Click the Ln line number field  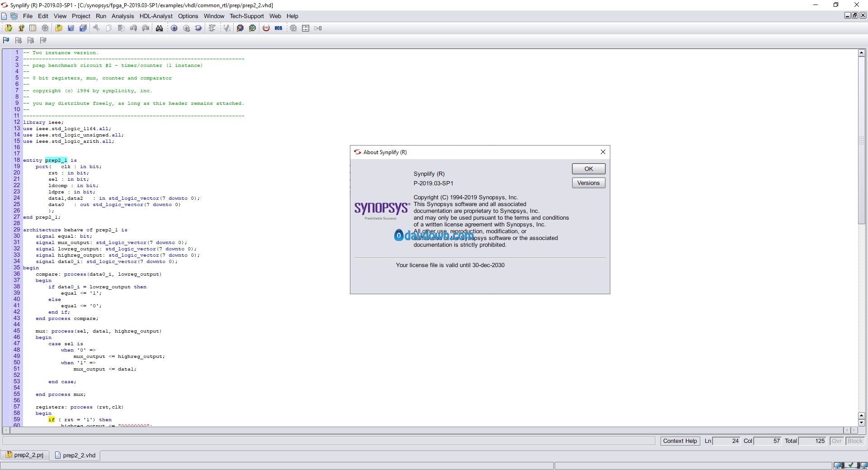click(x=727, y=441)
